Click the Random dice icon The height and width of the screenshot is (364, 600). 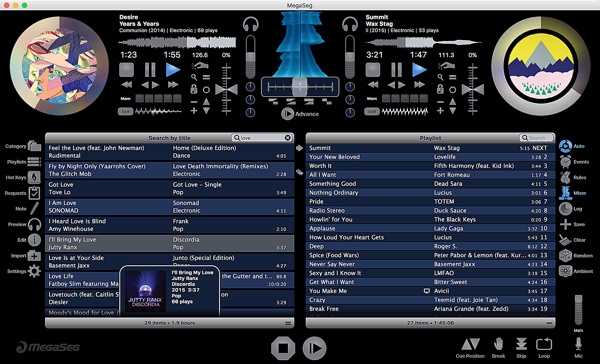tap(565, 256)
